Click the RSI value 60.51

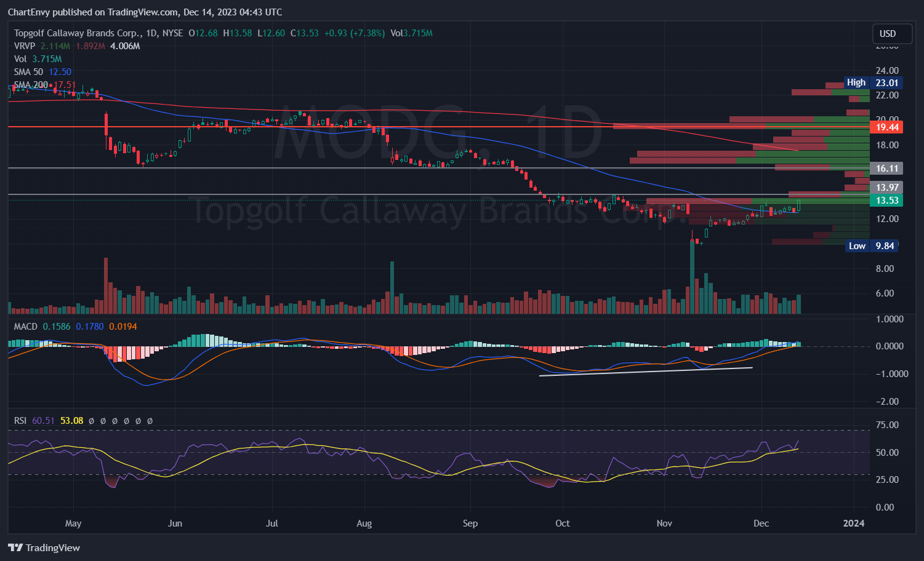pyautogui.click(x=43, y=421)
